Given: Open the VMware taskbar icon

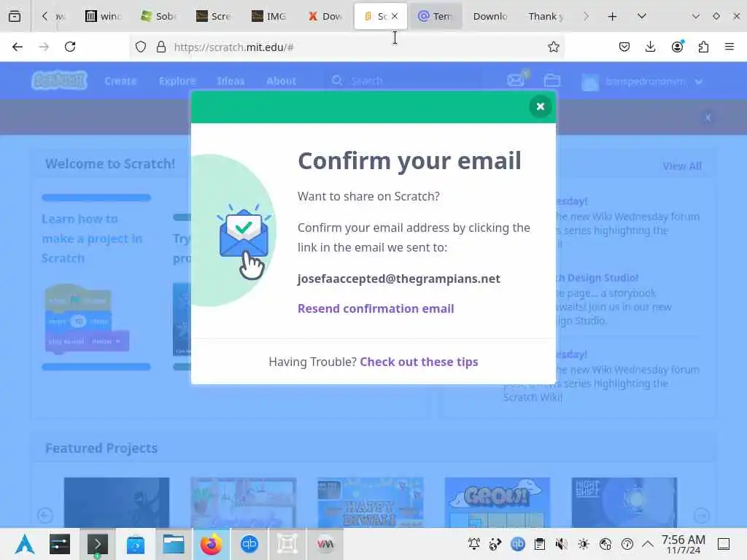Looking at the screenshot, I should [x=325, y=544].
